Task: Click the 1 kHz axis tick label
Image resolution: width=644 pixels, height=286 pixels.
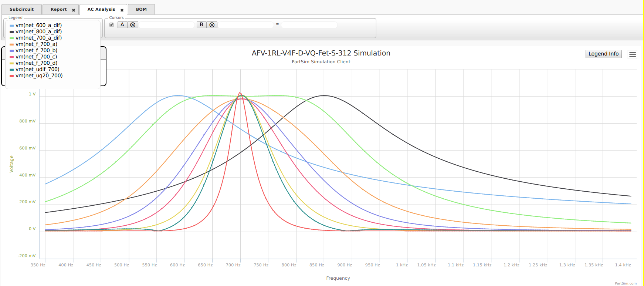Action: 402,265
